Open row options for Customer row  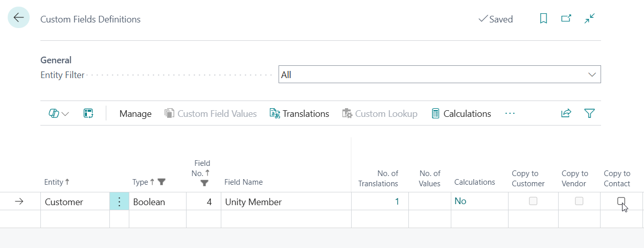pos(119,202)
